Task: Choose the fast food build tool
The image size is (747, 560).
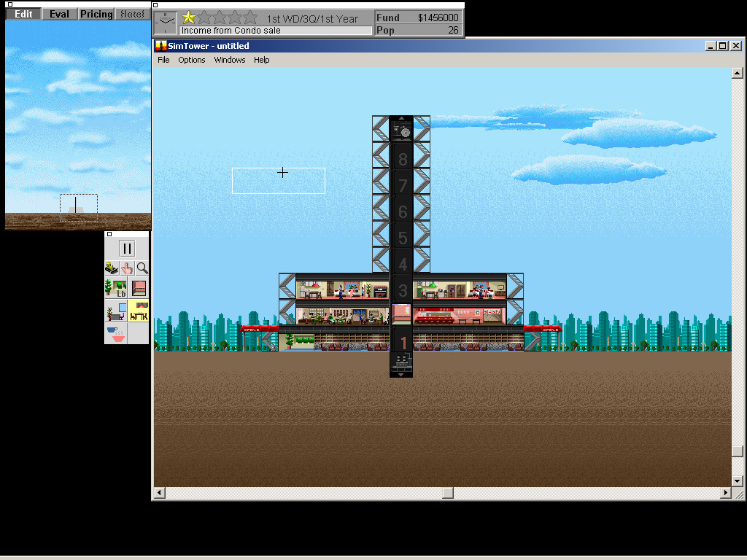Action: click(x=116, y=332)
